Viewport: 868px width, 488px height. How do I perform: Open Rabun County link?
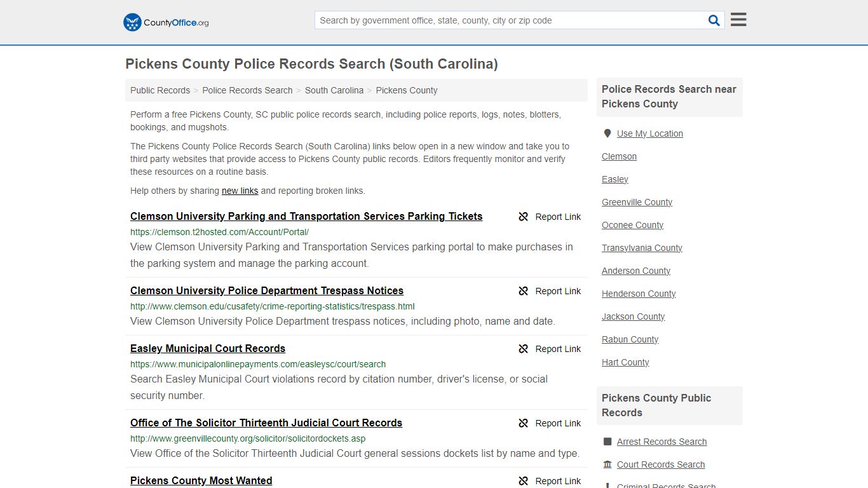pos(630,339)
